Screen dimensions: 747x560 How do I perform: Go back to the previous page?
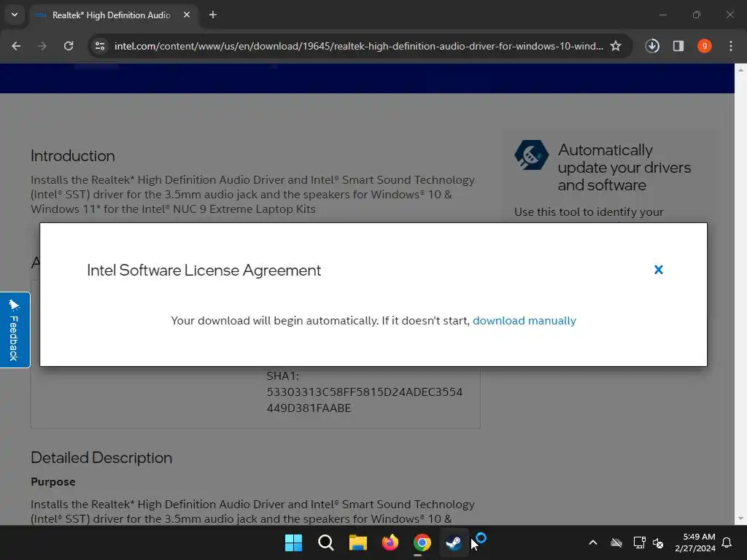(x=16, y=46)
